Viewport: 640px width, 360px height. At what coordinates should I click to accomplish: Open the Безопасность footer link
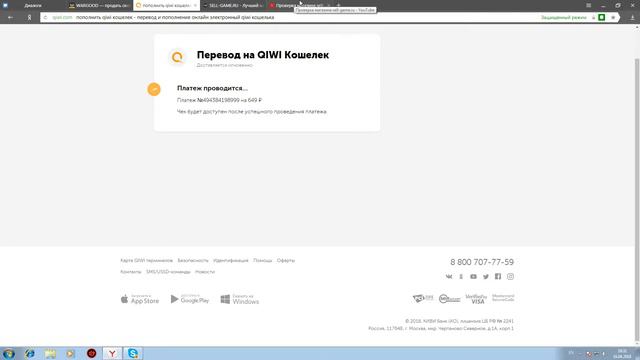coord(193,260)
